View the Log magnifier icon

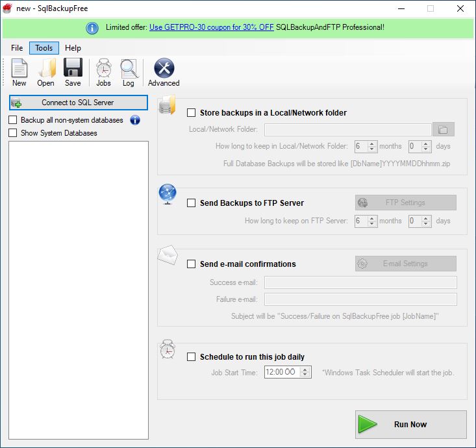[129, 72]
